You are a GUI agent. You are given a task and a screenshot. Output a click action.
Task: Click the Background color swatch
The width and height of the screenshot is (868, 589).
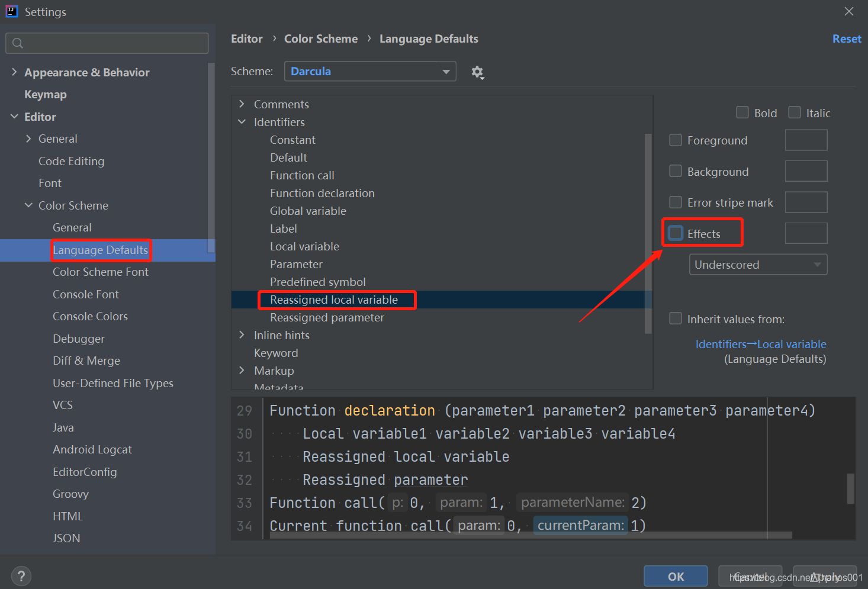click(806, 171)
